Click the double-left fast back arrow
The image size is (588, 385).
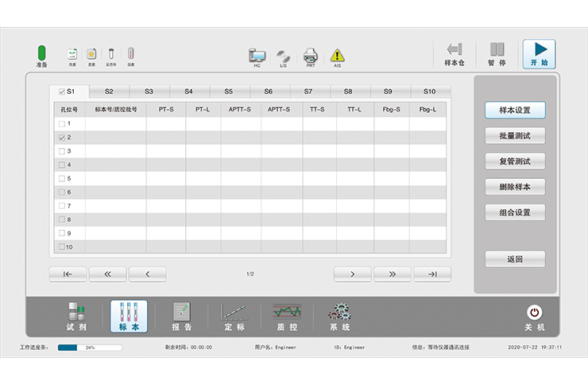click(107, 274)
